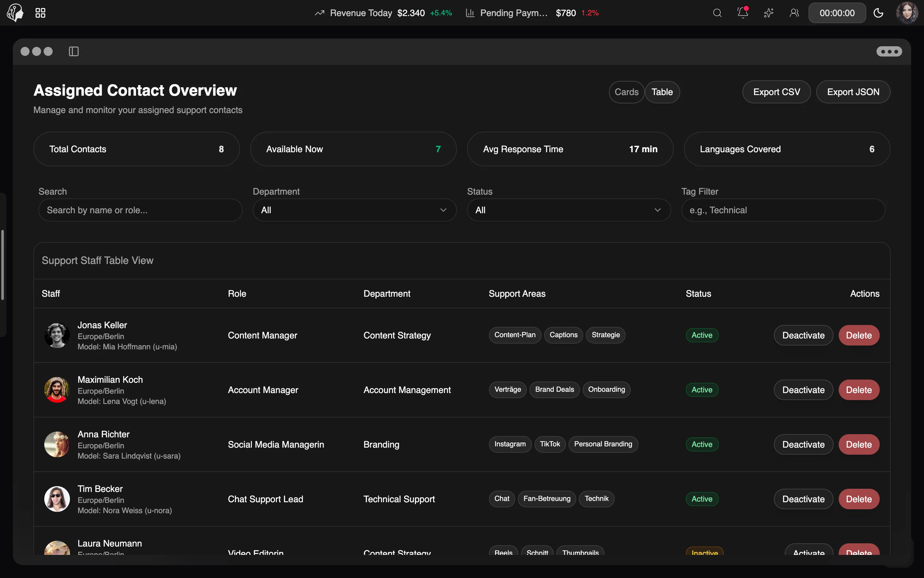Viewport: 924px width, 578px height.
Task: Click Tim Becker's avatar
Action: pyautogui.click(x=57, y=499)
